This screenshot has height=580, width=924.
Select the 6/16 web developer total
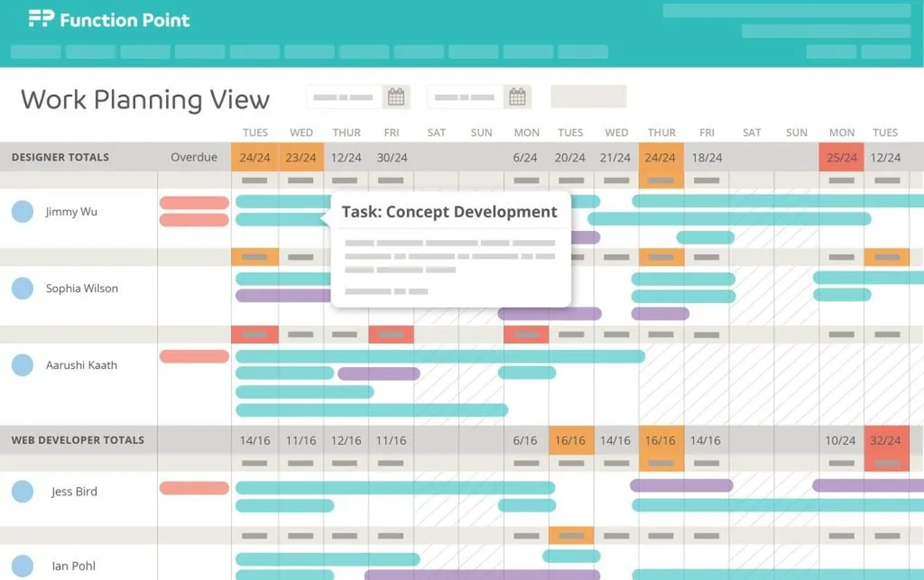[x=525, y=440]
